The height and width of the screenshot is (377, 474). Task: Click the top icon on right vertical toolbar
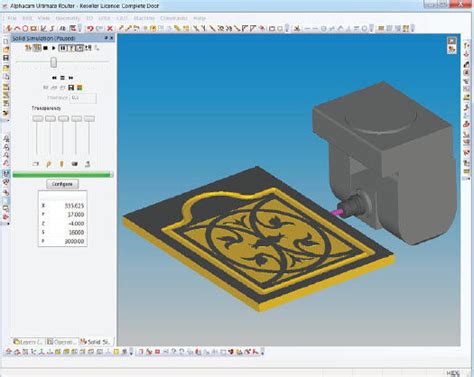coord(467,45)
